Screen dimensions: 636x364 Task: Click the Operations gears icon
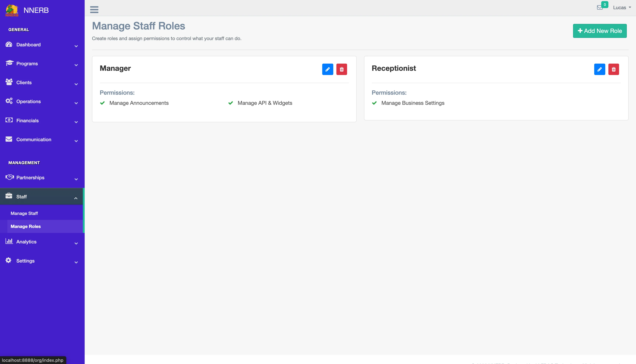coord(9,101)
